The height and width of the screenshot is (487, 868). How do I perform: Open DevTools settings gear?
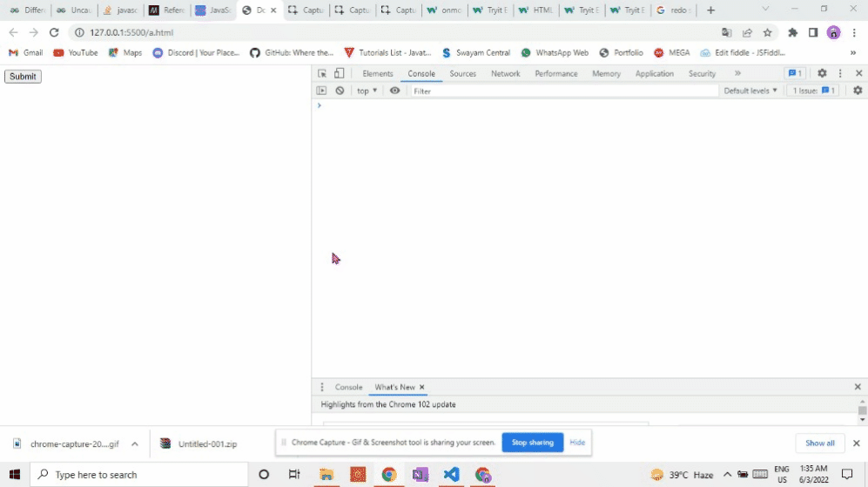point(822,73)
